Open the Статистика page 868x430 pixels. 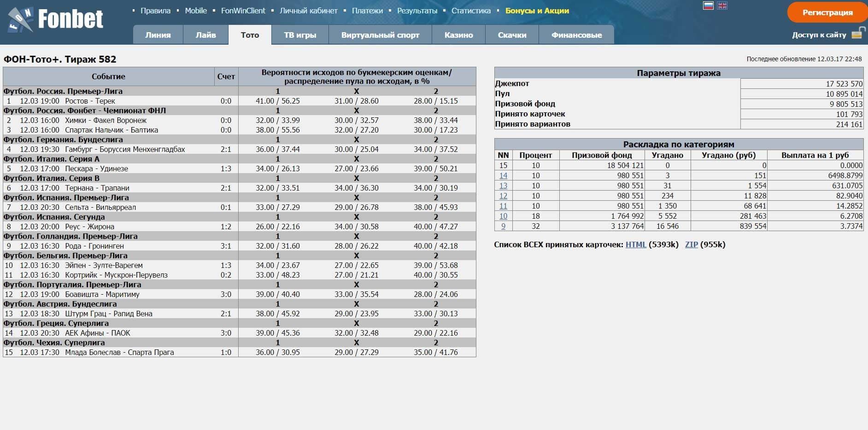click(x=471, y=11)
